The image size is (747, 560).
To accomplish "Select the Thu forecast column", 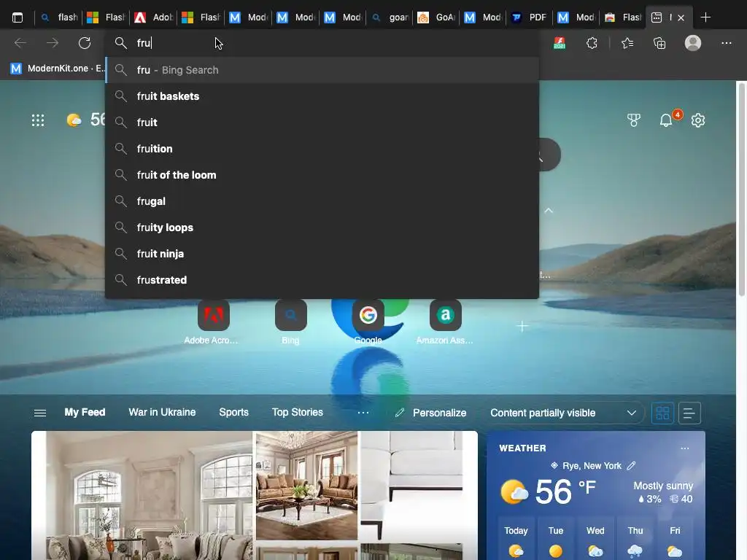I will (635, 540).
